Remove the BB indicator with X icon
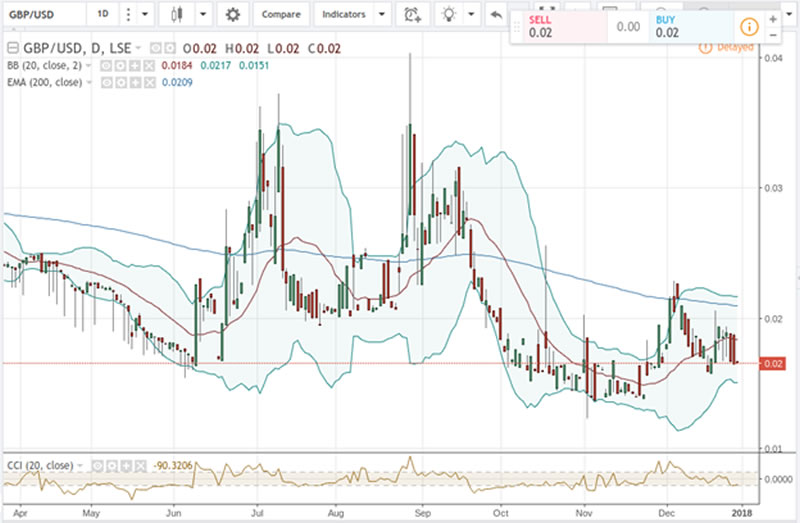 (x=149, y=65)
